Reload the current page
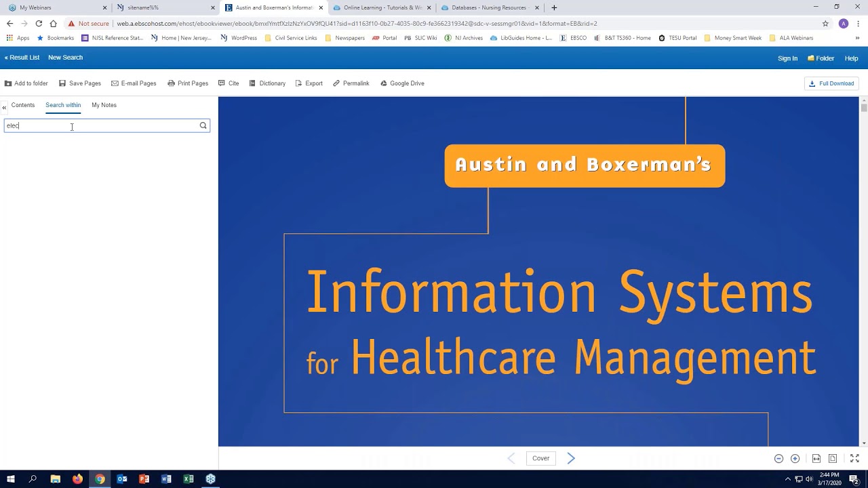This screenshot has width=868, height=488. tap(39, 23)
